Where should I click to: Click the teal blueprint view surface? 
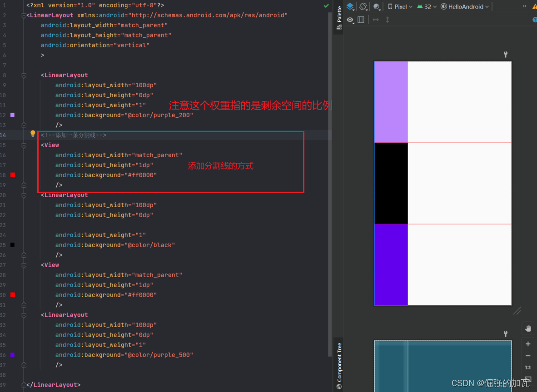click(443, 366)
